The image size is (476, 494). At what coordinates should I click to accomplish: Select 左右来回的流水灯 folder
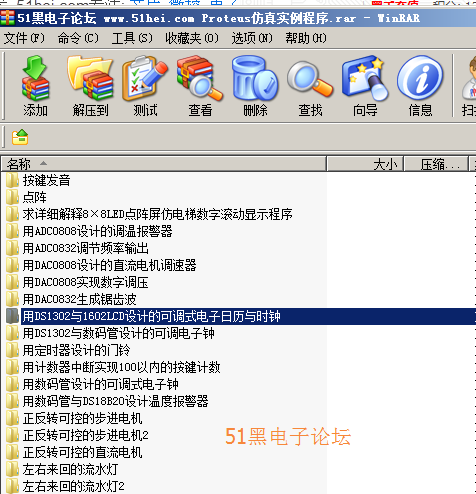[x=70, y=469]
